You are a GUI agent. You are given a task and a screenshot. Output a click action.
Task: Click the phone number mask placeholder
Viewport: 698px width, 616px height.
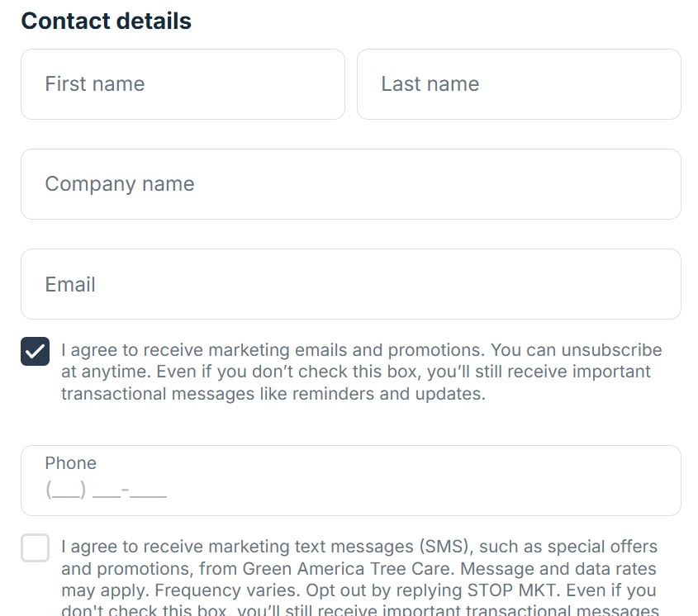(107, 490)
